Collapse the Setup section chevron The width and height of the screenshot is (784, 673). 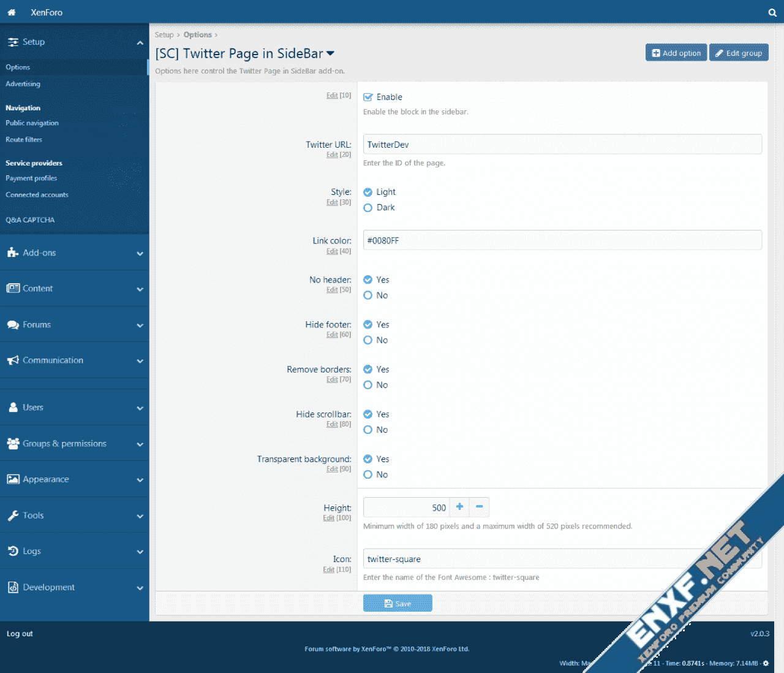pos(140,43)
